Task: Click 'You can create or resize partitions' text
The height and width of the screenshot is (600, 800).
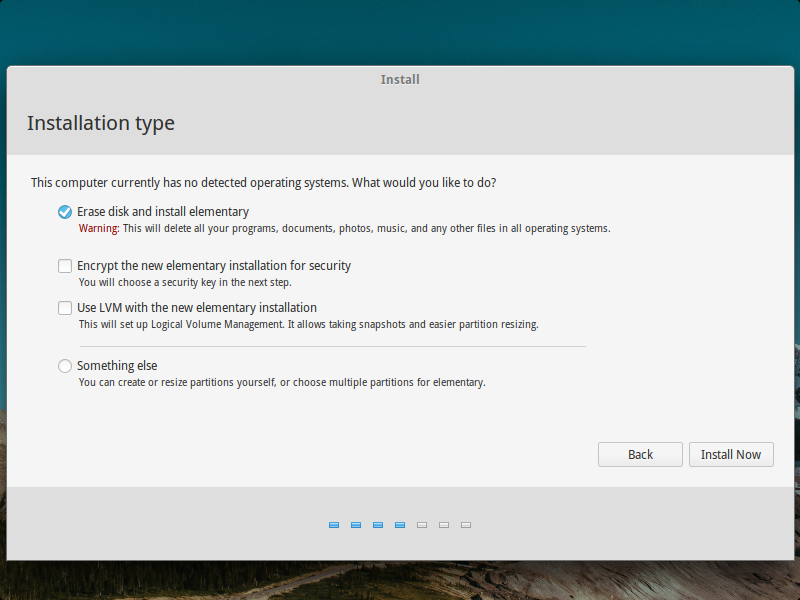Action: click(282, 382)
